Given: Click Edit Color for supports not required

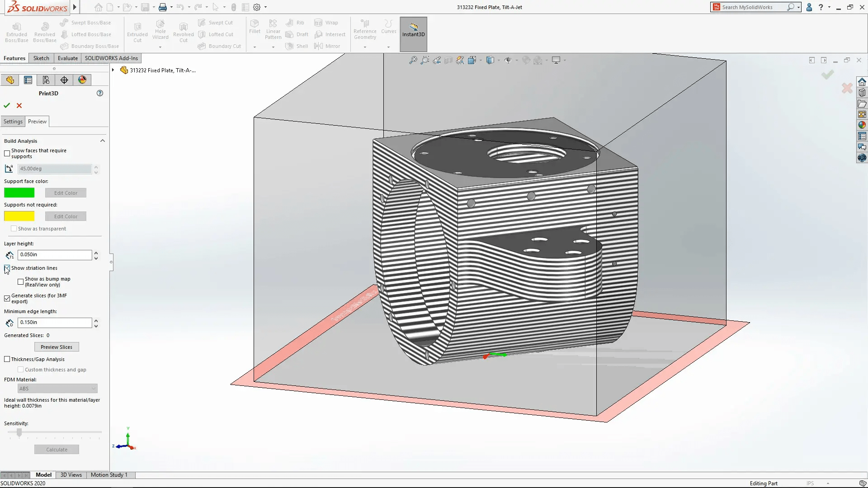Looking at the screenshot, I should click(x=66, y=216).
